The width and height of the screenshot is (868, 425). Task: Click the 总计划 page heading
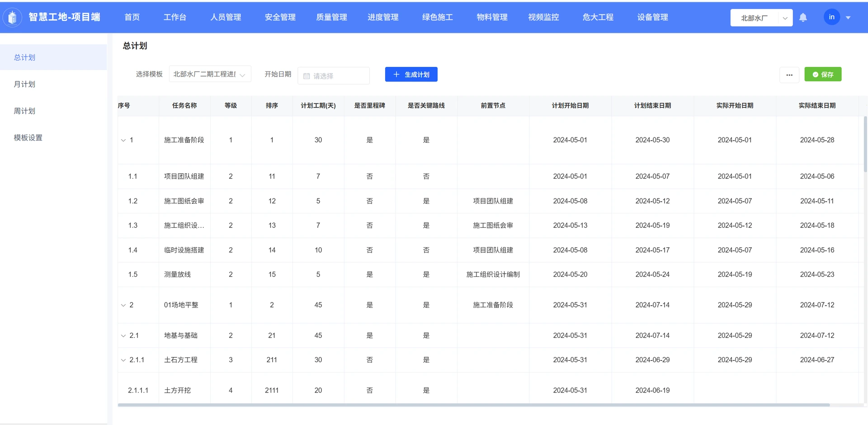135,46
